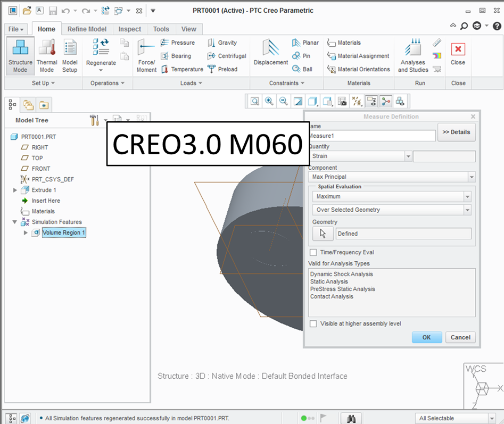
Task: Click OK in Measure Definition
Action: 427,337
